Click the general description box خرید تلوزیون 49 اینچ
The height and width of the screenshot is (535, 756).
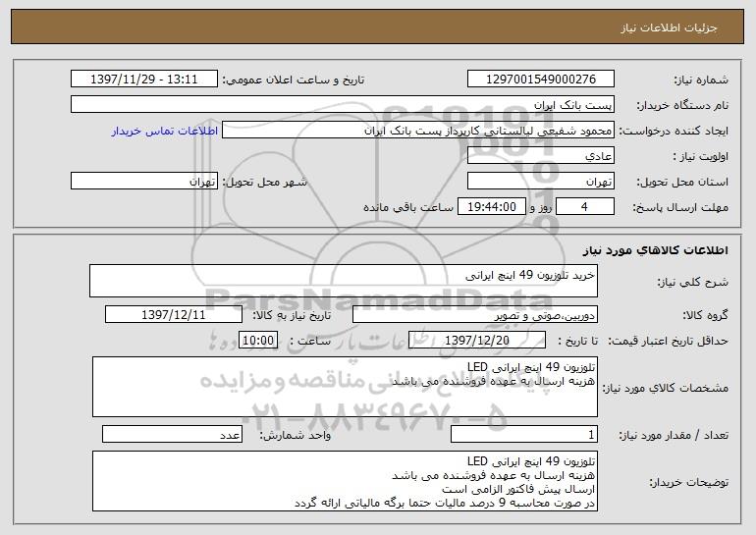click(x=344, y=281)
